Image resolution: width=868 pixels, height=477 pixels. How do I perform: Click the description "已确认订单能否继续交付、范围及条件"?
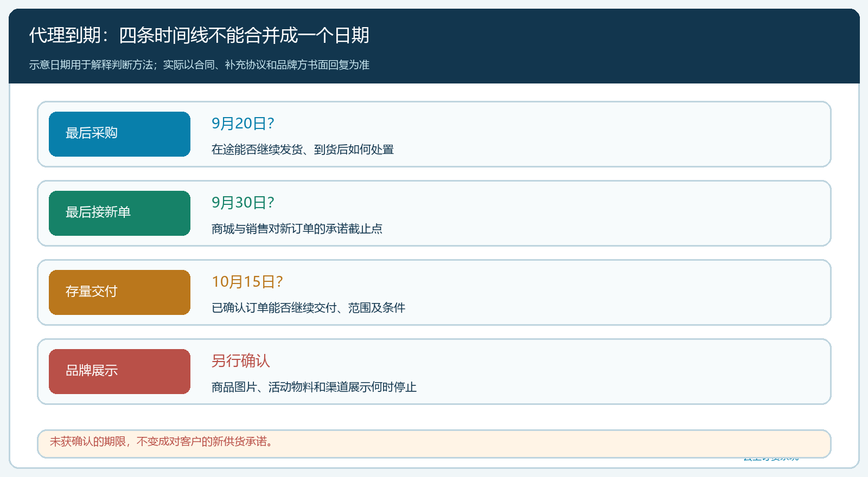tap(308, 308)
